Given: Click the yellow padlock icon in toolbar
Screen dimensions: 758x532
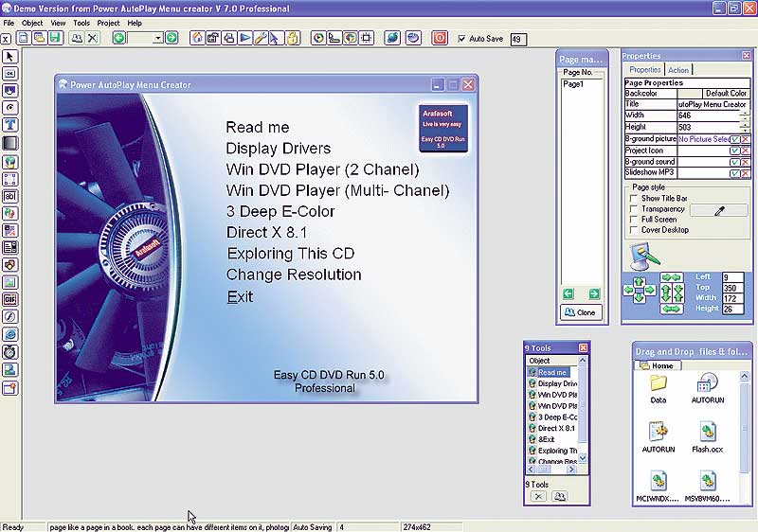Looking at the screenshot, I should point(293,38).
